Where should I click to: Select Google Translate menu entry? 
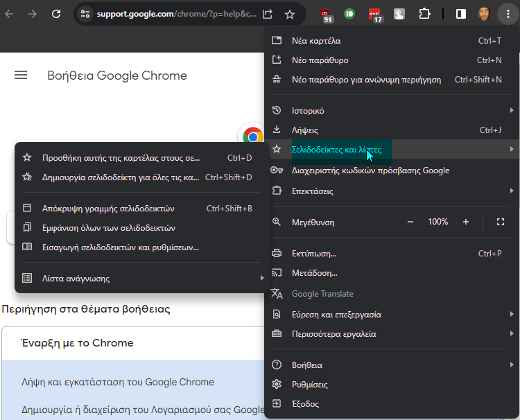coord(392,294)
